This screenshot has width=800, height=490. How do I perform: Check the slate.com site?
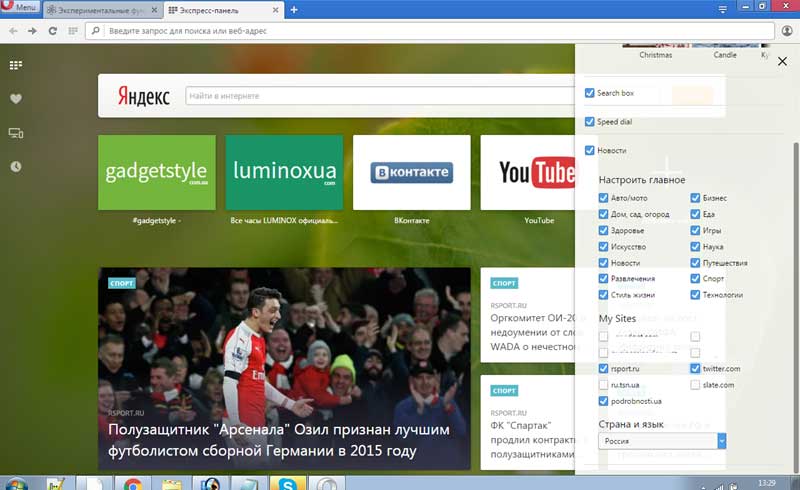pyautogui.click(x=695, y=385)
